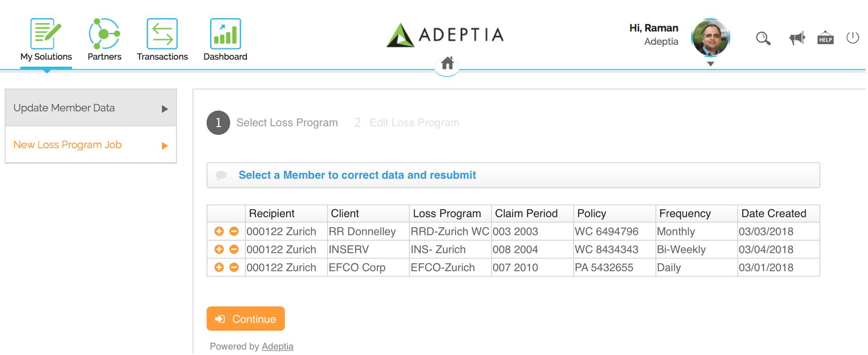Expand the EFCO Corp row plus
The width and height of the screenshot is (868, 355).
pos(219,268)
